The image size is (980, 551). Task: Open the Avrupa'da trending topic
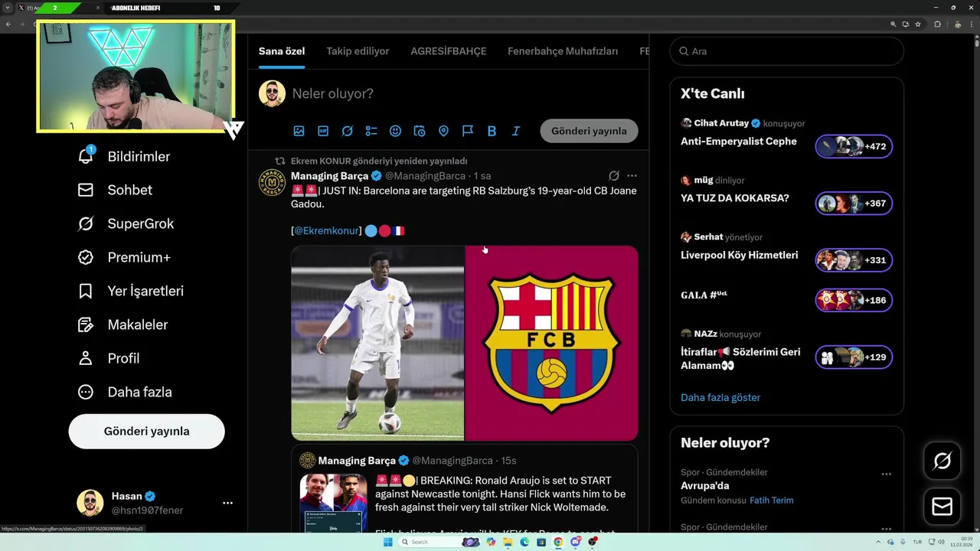click(x=705, y=485)
